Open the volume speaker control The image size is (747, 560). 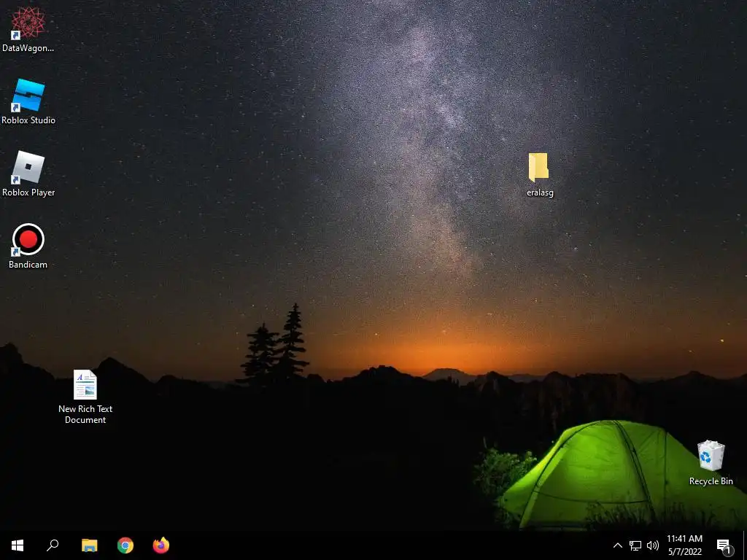point(653,545)
